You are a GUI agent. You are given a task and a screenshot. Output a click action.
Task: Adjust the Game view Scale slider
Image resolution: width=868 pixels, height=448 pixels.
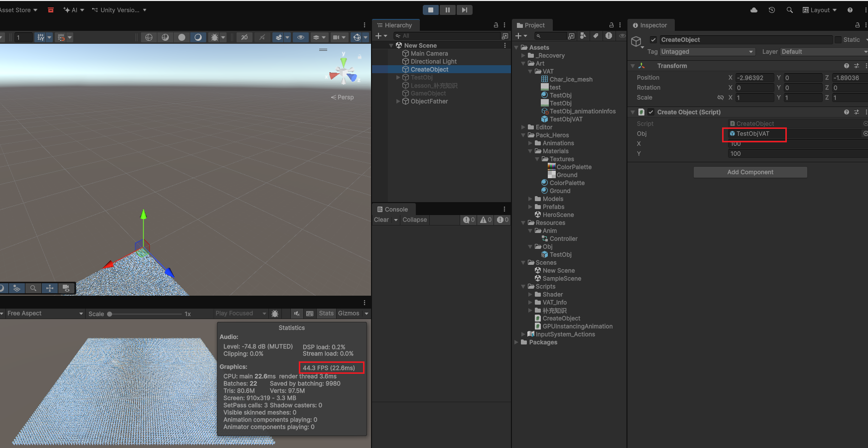[110, 314]
